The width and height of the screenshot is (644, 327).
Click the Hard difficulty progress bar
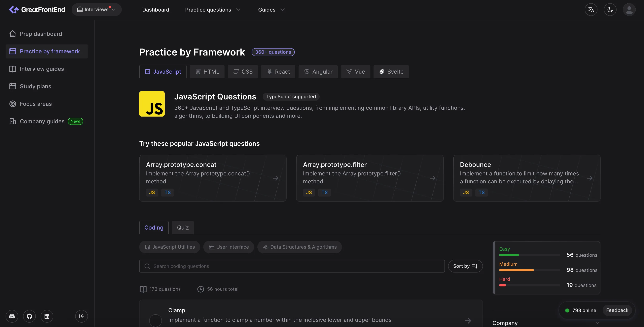pos(529,285)
